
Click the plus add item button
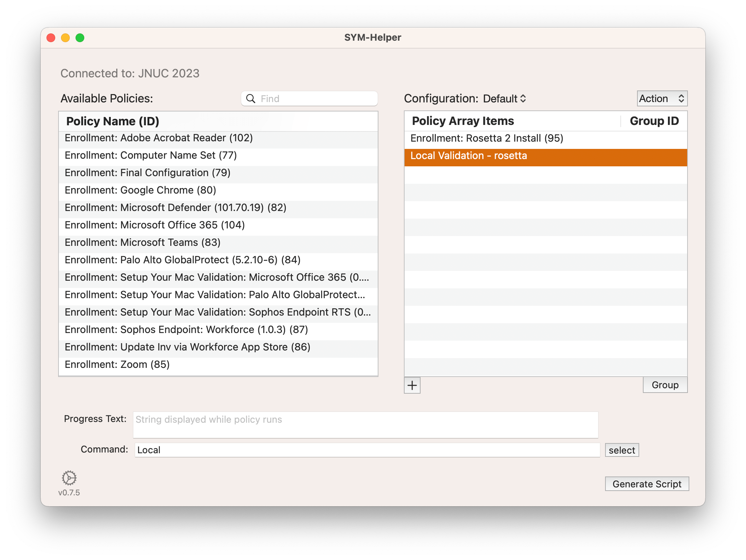pos(412,385)
